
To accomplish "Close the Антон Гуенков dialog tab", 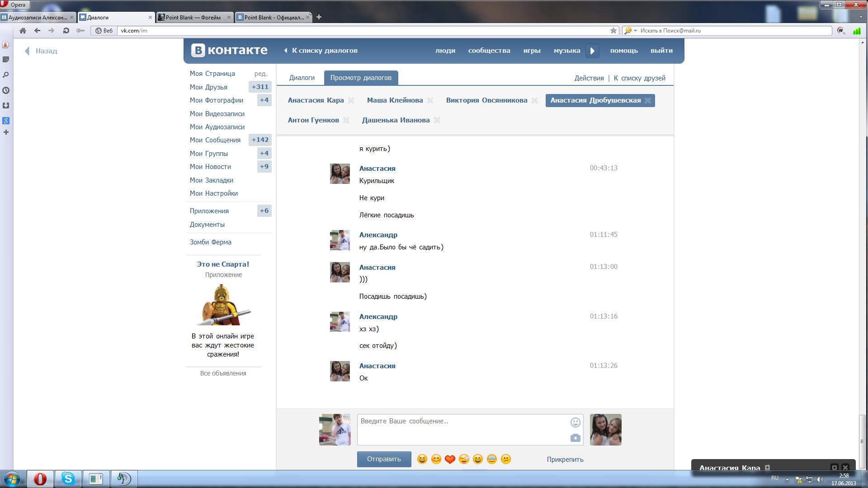I will coord(346,120).
